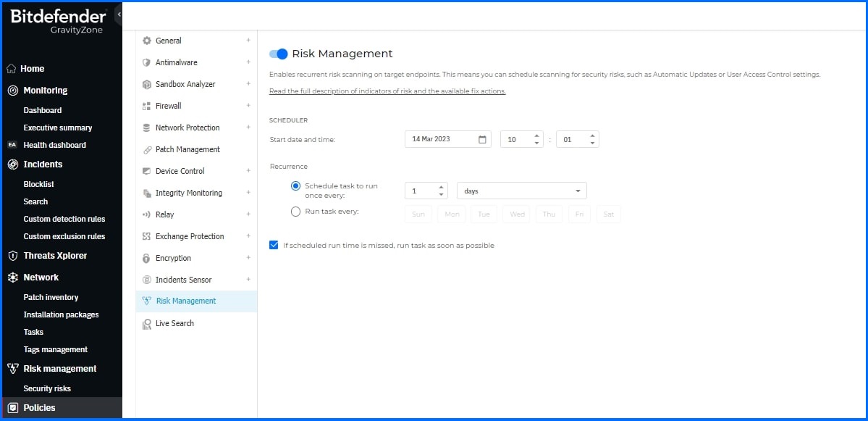Click the Sandbox Analyzer cube icon
This screenshot has height=421, width=868.
tap(147, 84)
